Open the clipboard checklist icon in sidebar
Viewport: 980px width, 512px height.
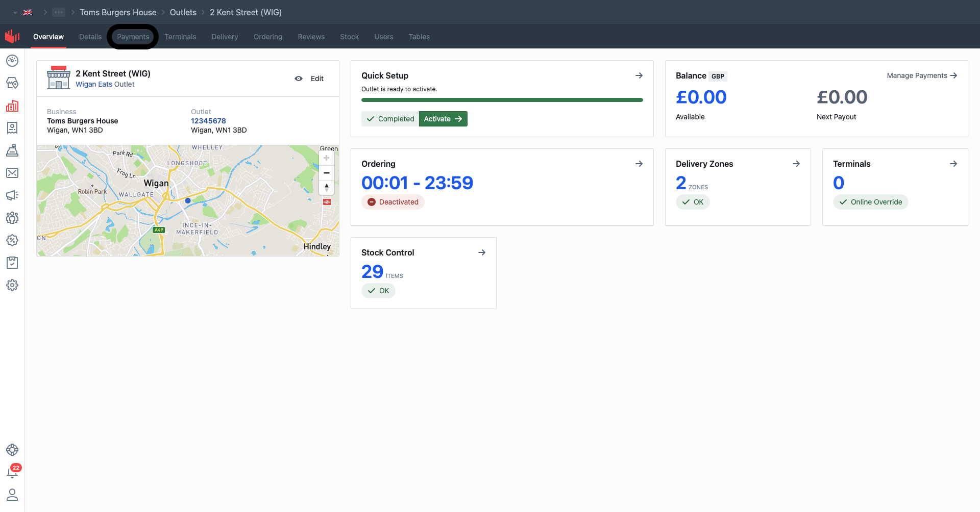(12, 263)
